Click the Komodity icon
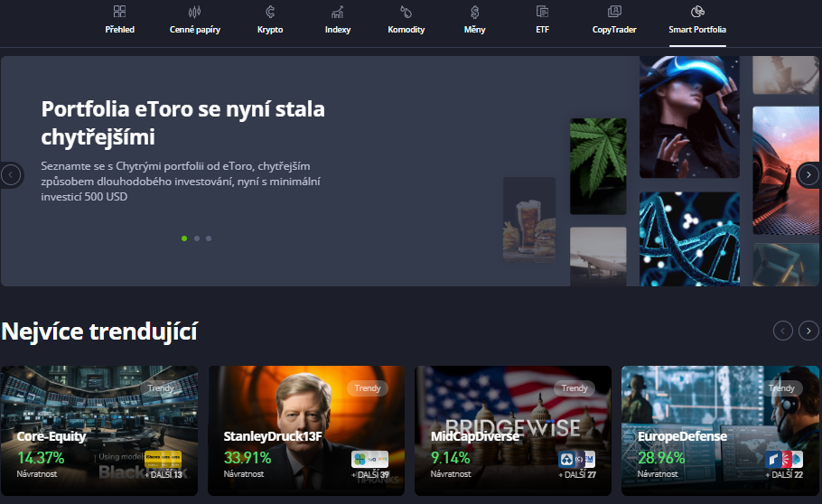Screen dimensions: 822x504 coord(406,13)
